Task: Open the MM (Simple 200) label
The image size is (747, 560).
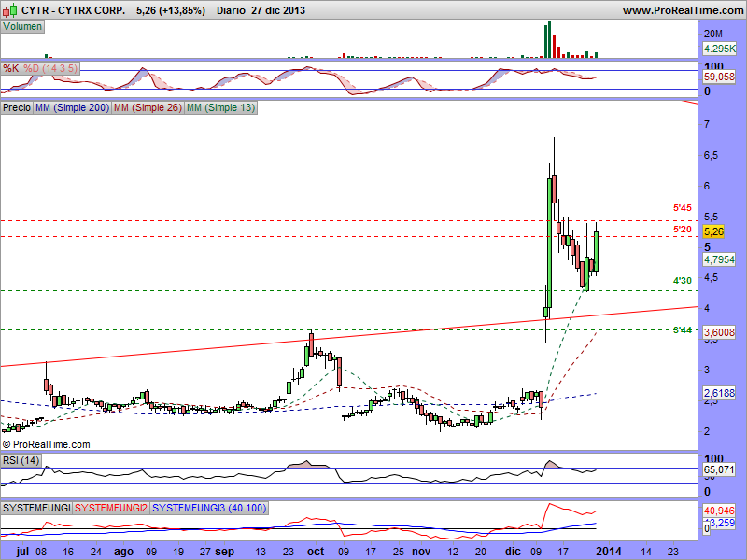Action: [x=72, y=107]
